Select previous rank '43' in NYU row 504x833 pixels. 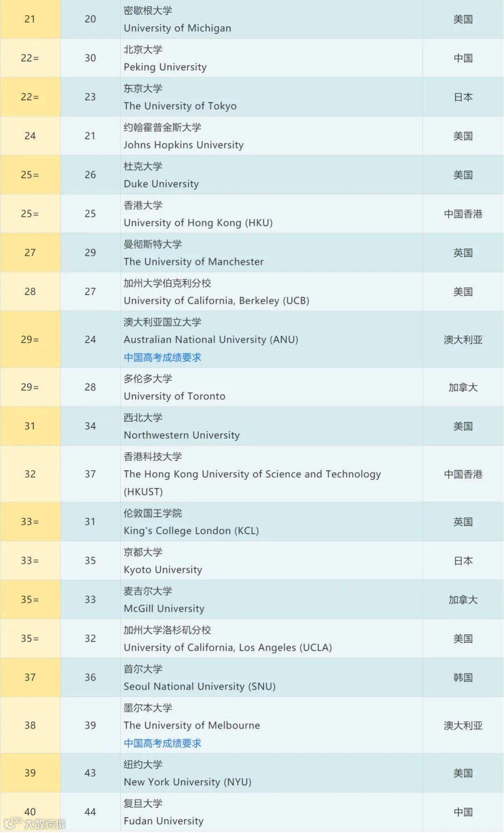pos(90,773)
